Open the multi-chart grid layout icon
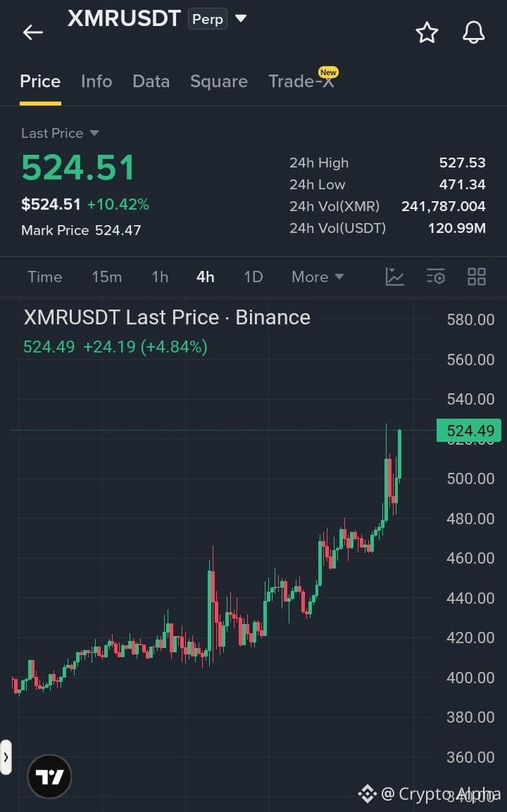507x812 pixels. click(477, 277)
